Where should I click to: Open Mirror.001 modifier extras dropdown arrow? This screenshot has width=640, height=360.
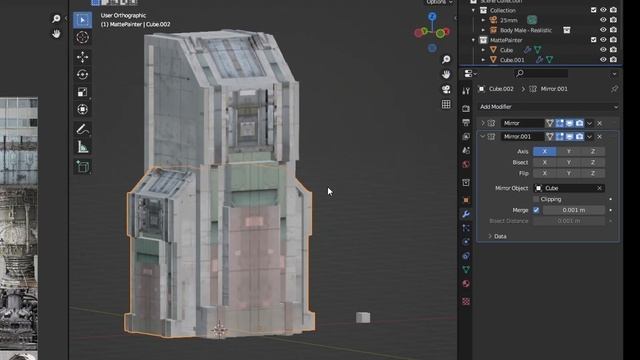[x=589, y=137]
